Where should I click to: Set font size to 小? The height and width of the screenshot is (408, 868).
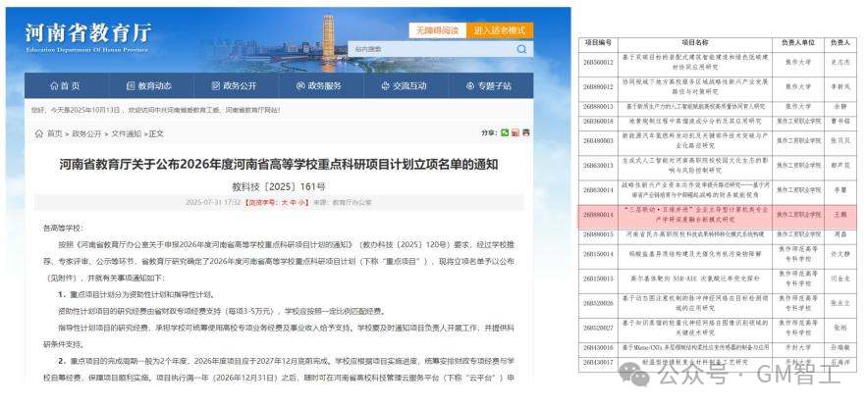[x=301, y=202]
